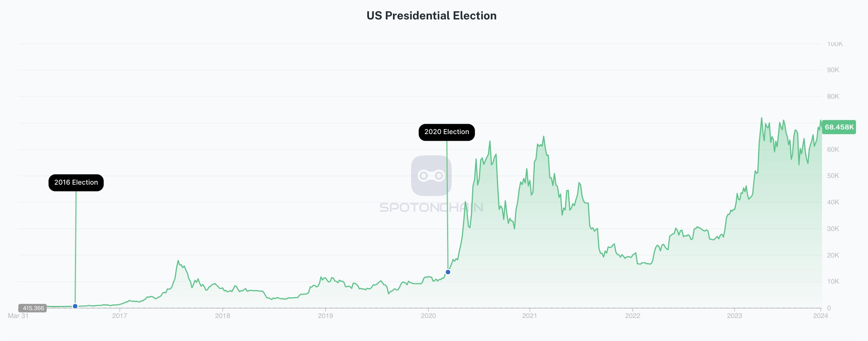Click the gray 415.366 start value tag

point(33,308)
